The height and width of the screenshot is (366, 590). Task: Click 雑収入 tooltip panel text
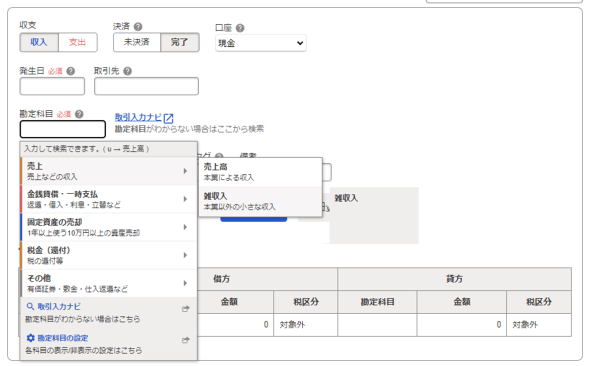(346, 198)
